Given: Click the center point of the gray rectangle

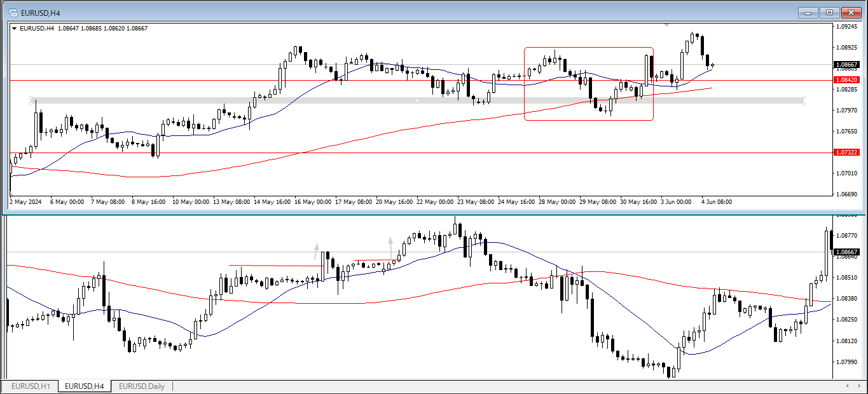Looking at the screenshot, I should pyautogui.click(x=417, y=100).
